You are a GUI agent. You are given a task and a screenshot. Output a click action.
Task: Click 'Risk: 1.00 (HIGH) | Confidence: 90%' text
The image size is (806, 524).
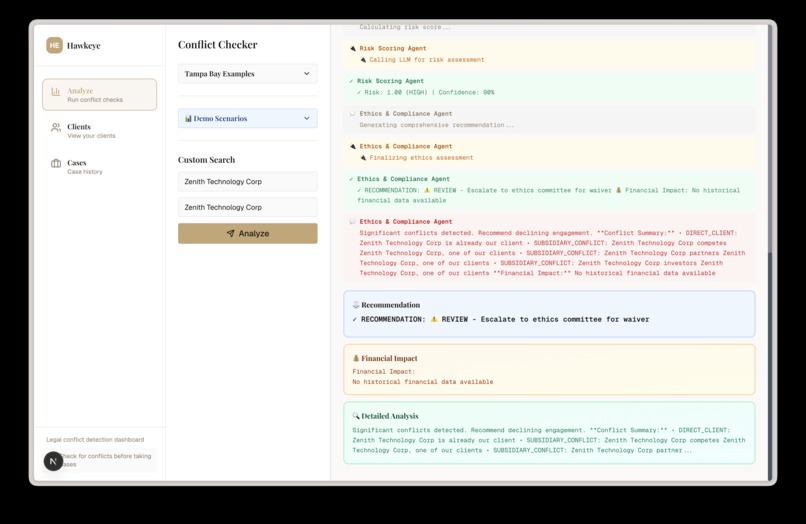tap(429, 93)
